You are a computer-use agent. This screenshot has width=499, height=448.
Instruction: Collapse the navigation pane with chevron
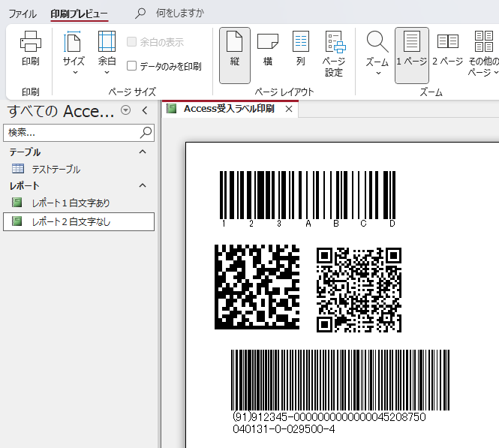coord(146,110)
